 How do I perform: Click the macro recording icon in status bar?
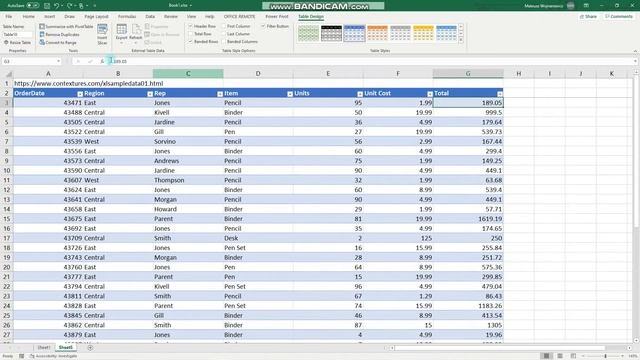[22, 356]
